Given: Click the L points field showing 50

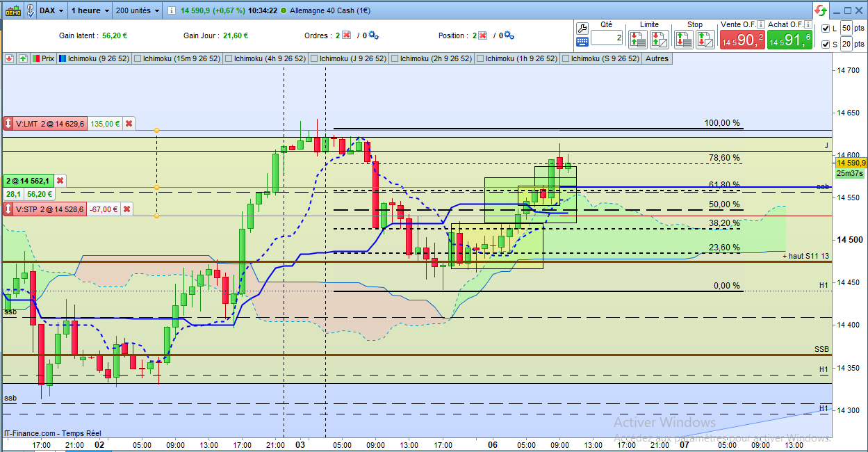Looking at the screenshot, I should [x=846, y=28].
